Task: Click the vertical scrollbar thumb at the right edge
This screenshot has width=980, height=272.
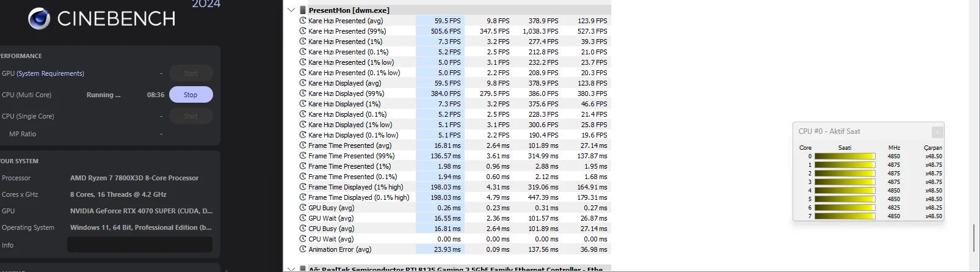Action: point(974,238)
